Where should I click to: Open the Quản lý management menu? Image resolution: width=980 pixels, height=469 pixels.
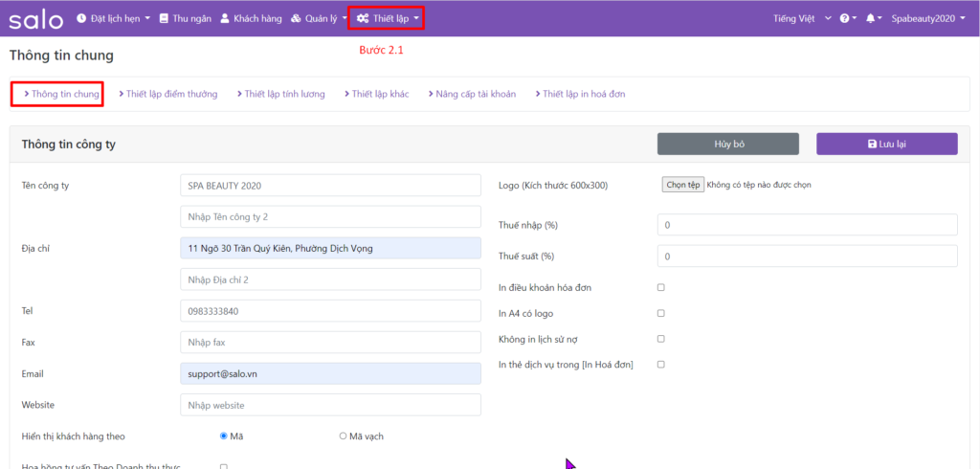click(x=319, y=18)
